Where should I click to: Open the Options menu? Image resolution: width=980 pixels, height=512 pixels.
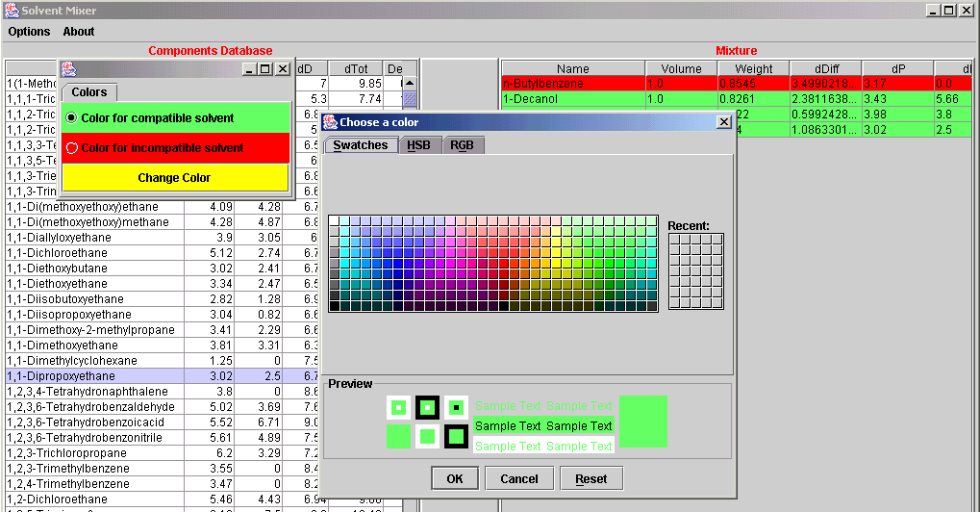pos(30,32)
